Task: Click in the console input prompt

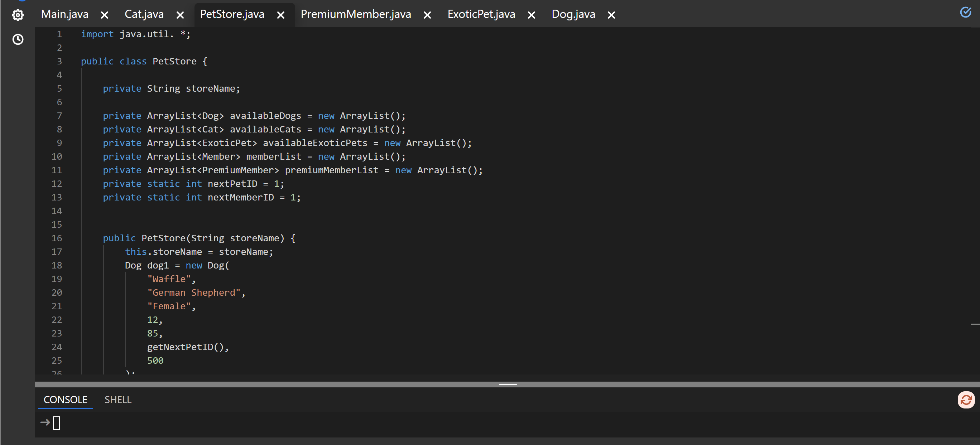Action: pos(56,423)
